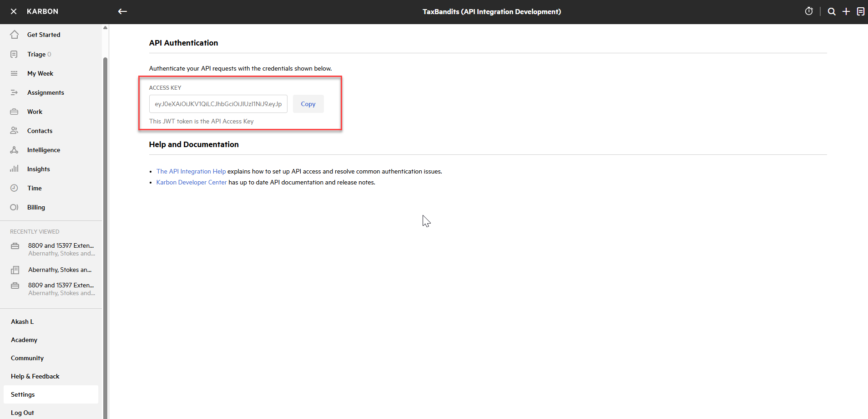Click Log Out
The height and width of the screenshot is (419, 868).
pyautogui.click(x=22, y=413)
